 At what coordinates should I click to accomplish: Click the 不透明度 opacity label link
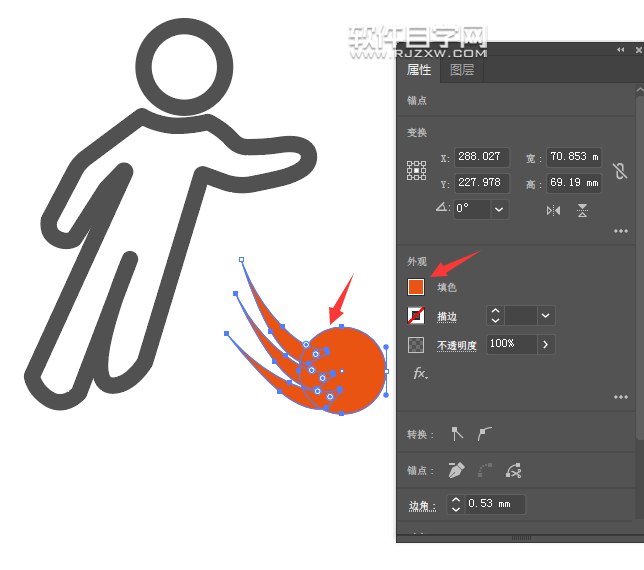(x=457, y=346)
